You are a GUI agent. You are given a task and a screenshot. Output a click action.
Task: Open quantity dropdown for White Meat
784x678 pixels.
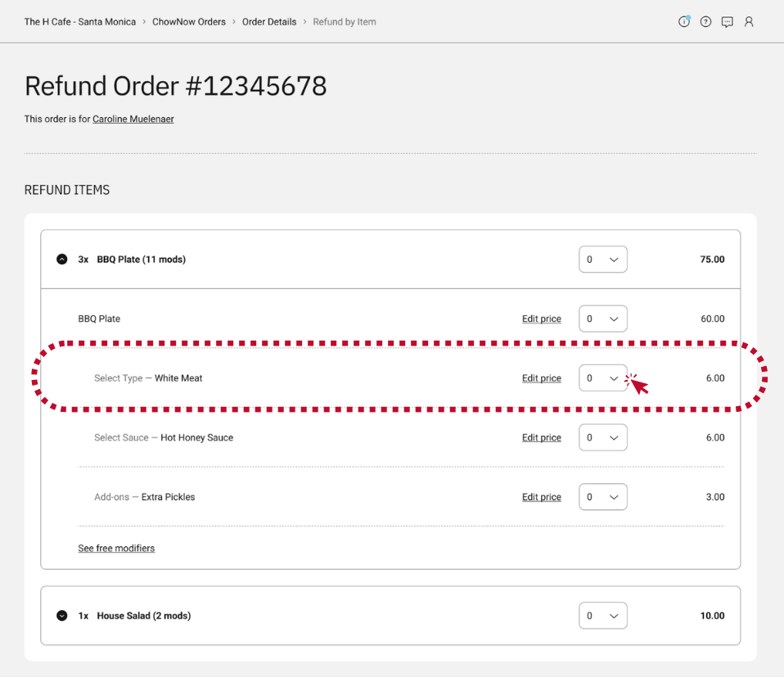pos(603,378)
